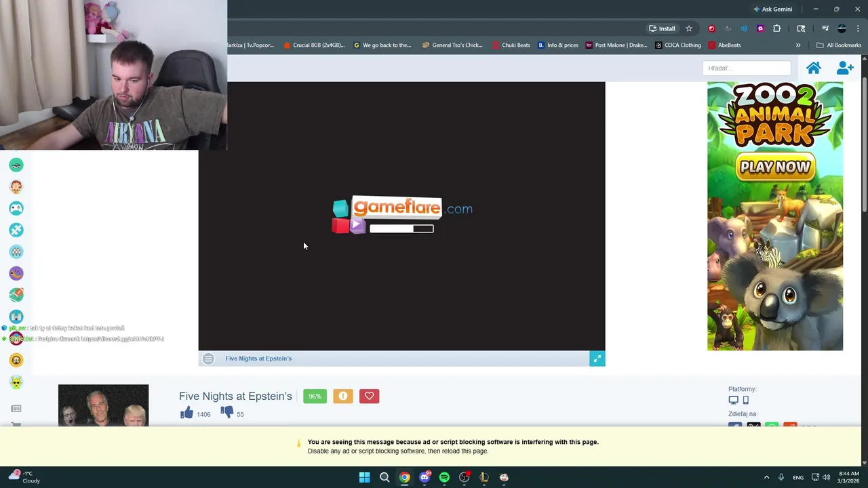868x488 pixels.
Task: Click the Install app button in address bar
Action: pos(662,28)
